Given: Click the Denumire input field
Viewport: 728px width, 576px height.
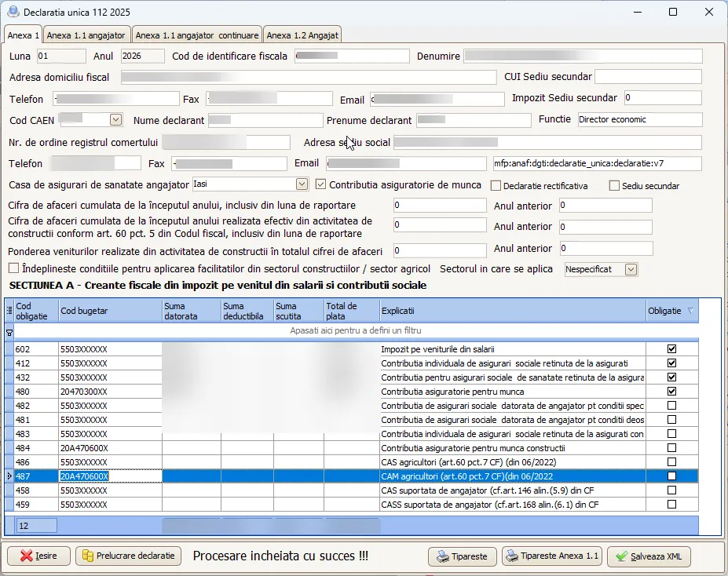Looking at the screenshot, I should pyautogui.click(x=583, y=57).
